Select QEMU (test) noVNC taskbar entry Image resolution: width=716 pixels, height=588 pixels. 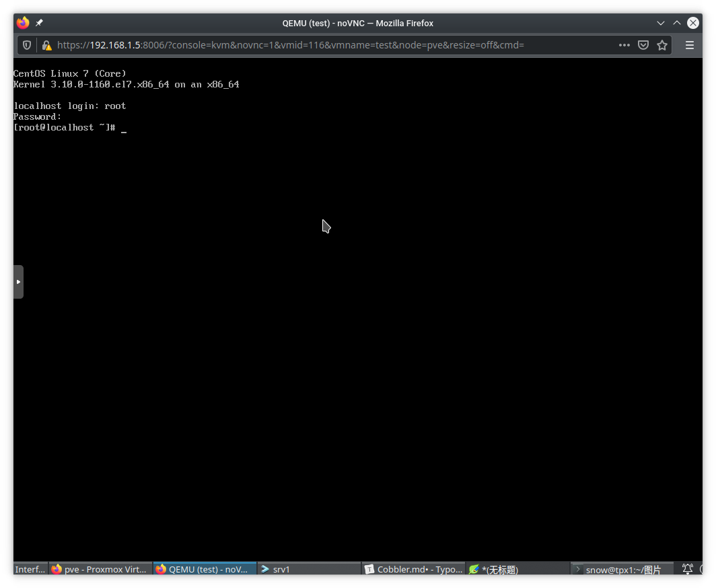tap(205, 569)
